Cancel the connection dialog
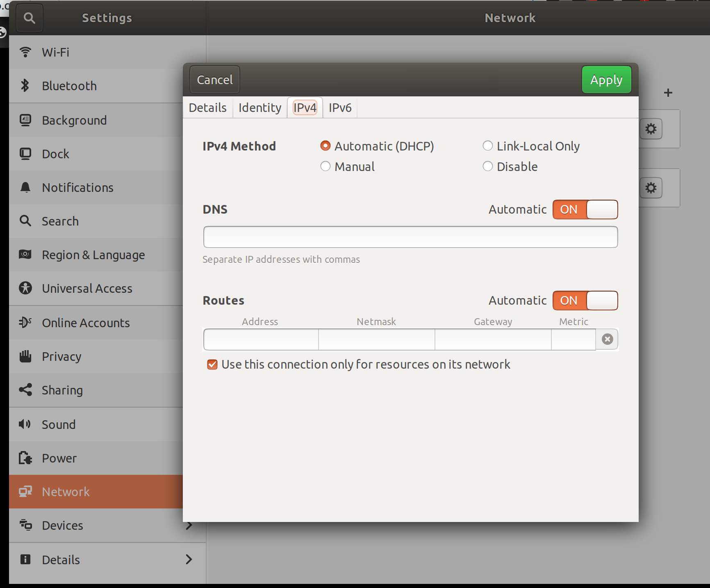This screenshot has width=710, height=588. (215, 80)
